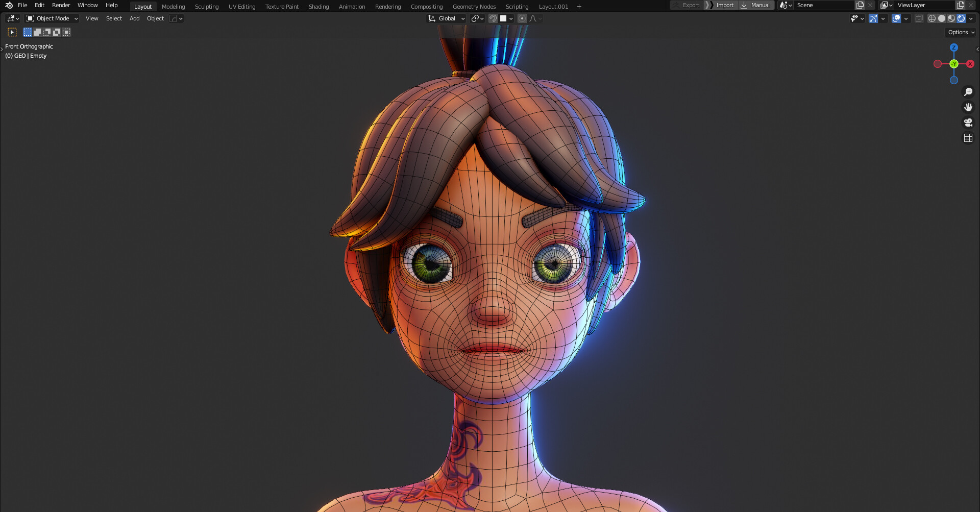Open proportional editing falloff icon
Screen dimensions: 980x512
tap(533, 18)
